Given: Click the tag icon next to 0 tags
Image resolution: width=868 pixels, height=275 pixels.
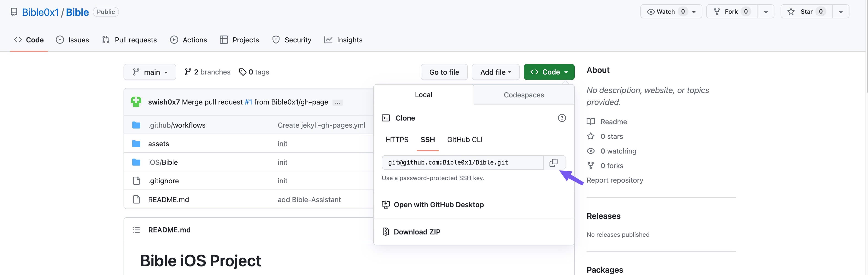Looking at the screenshot, I should click(x=243, y=72).
